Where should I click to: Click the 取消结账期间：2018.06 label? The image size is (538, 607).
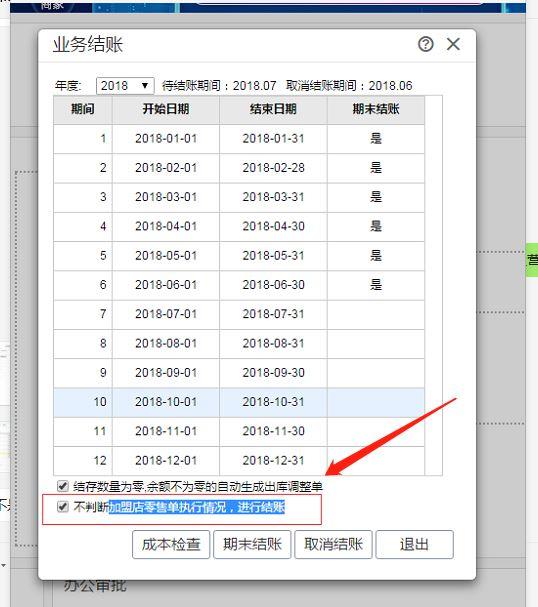point(349,86)
